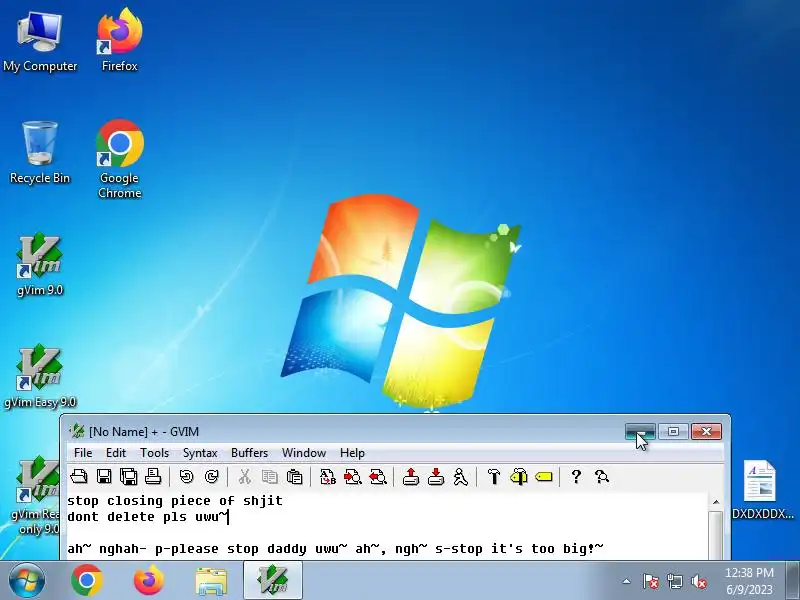Jump to tag using yellow tag icon

[x=544, y=477]
